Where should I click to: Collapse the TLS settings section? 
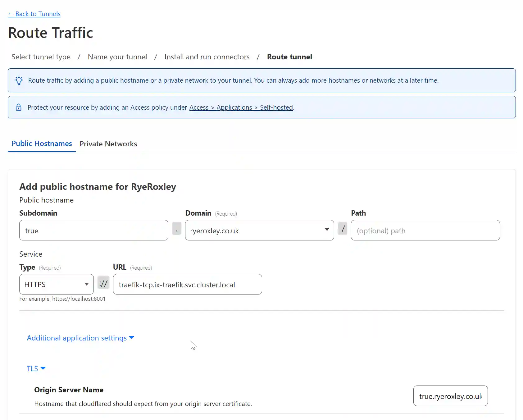36,368
